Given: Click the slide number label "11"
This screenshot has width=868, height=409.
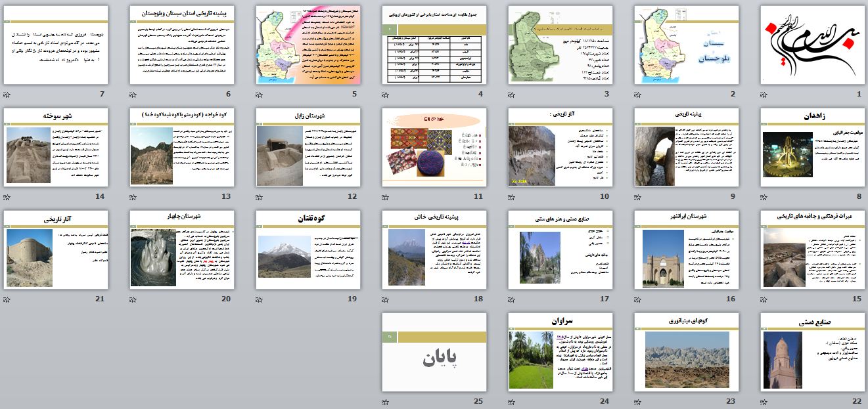Looking at the screenshot, I should click(478, 197).
